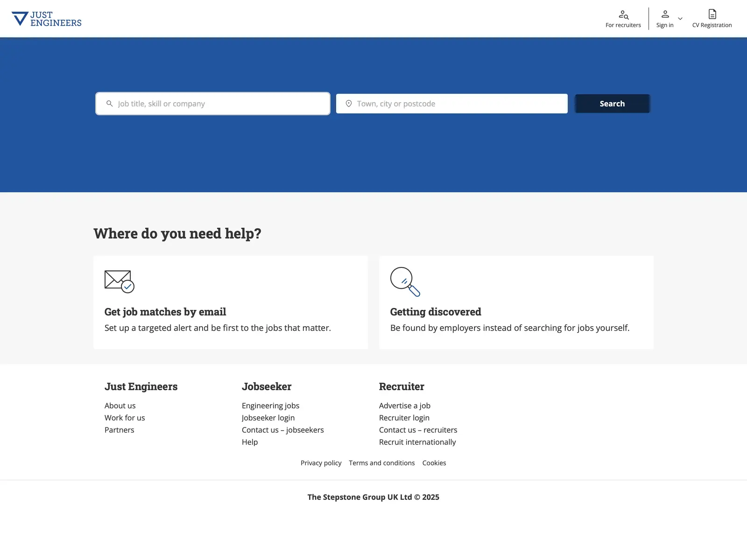Viewport: 747px width, 560px height.
Task: Open the Terms and conditions link
Action: (x=382, y=463)
